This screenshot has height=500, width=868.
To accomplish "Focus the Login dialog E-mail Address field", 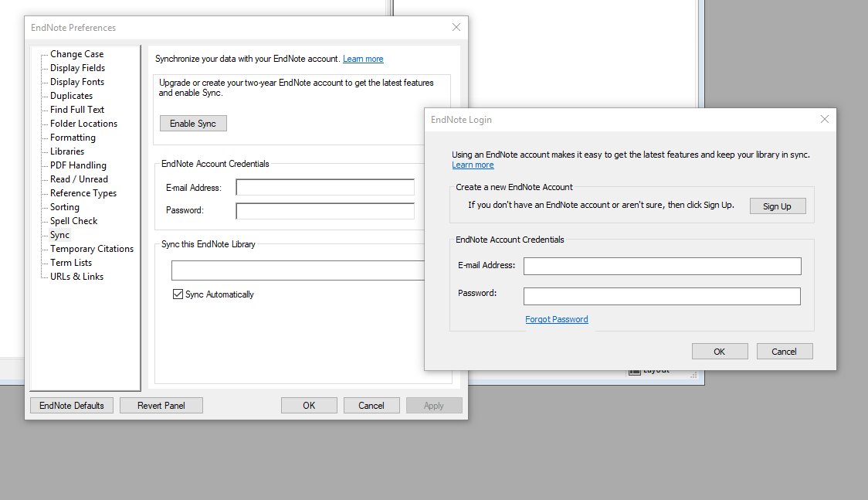I will coord(662,266).
